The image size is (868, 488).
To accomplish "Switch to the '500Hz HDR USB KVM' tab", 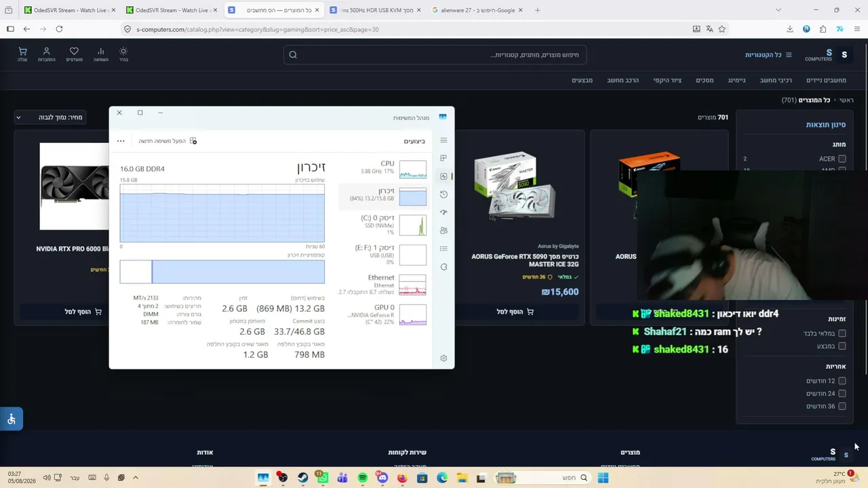I will (x=374, y=10).
